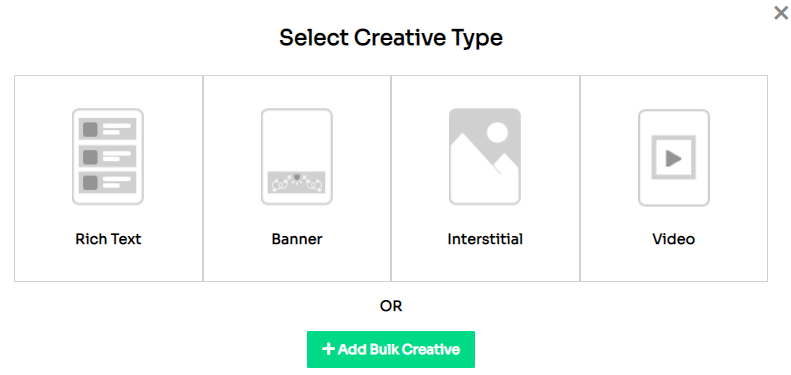Click the OR separator text

391,306
